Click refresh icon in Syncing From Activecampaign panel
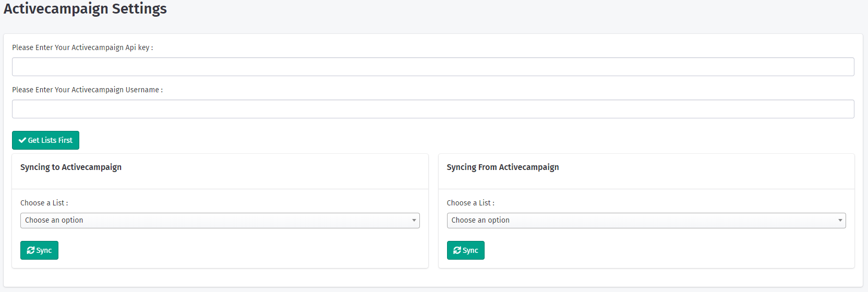 tap(457, 250)
